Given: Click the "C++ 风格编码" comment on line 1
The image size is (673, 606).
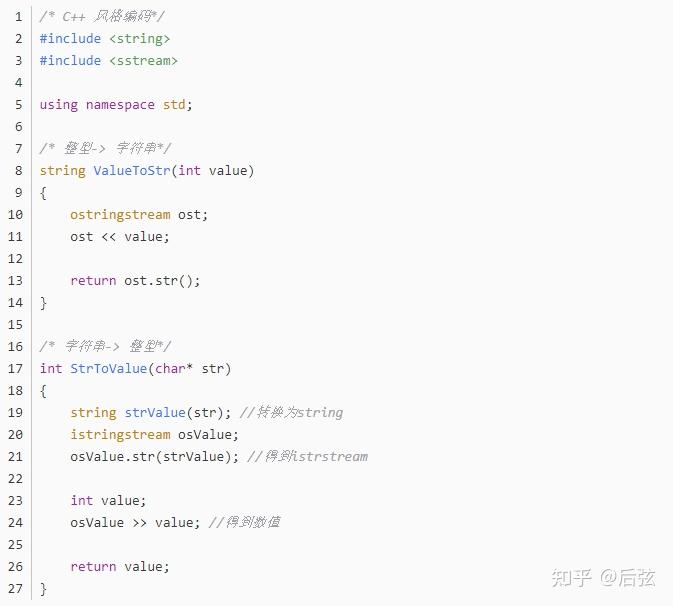Looking at the screenshot, I should [x=103, y=16].
